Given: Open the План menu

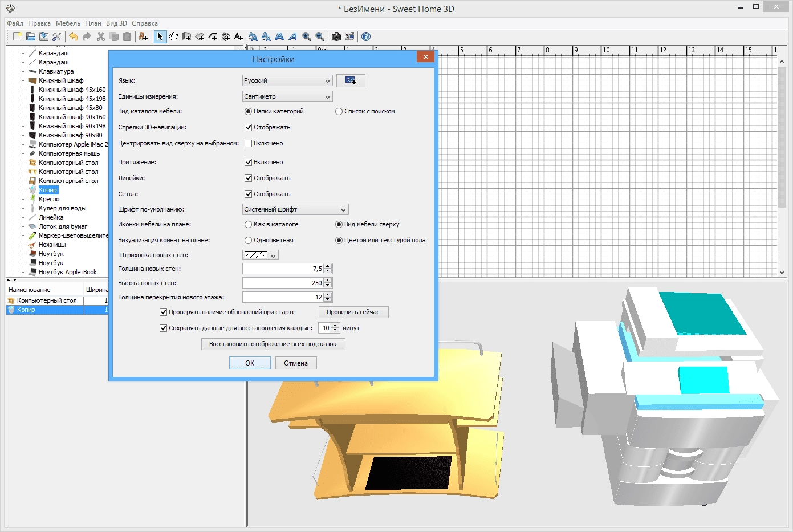Looking at the screenshot, I should coord(93,23).
